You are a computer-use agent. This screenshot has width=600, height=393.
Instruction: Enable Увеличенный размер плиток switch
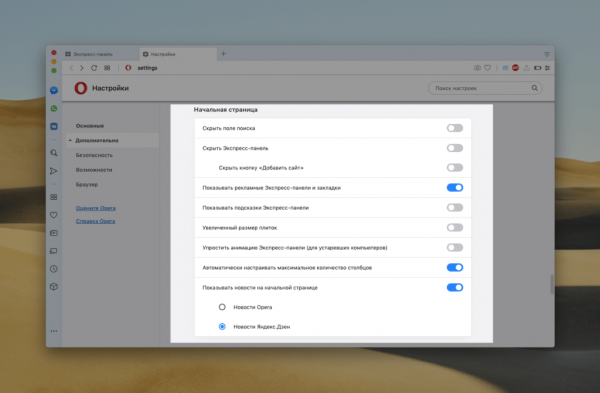pyautogui.click(x=455, y=228)
